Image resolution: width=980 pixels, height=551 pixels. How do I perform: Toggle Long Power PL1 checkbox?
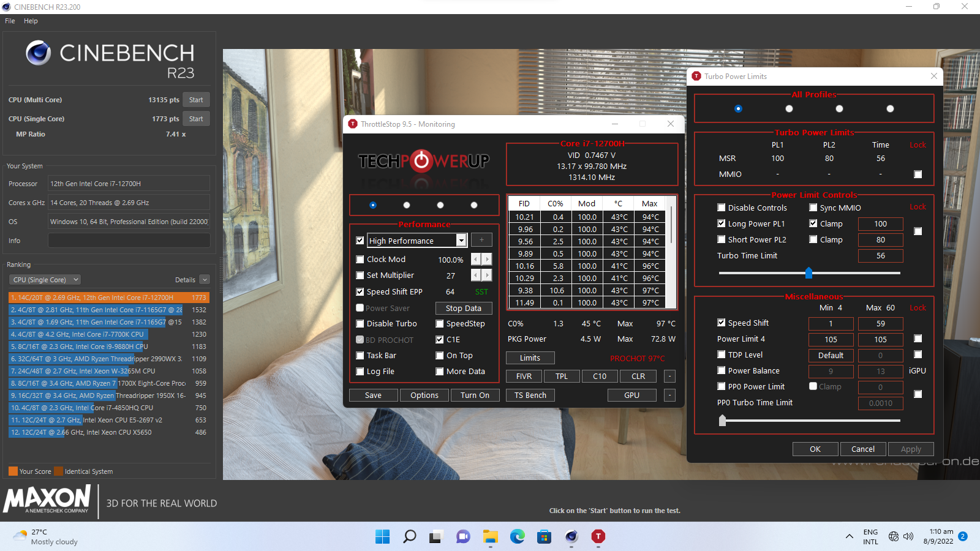722,224
